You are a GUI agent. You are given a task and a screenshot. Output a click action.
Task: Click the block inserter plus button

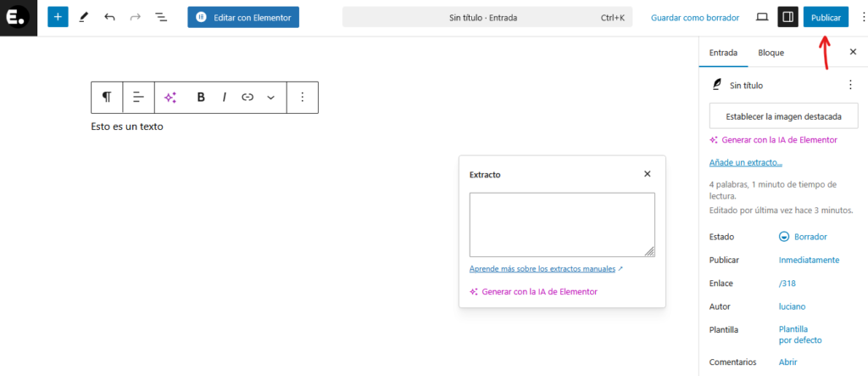pyautogui.click(x=58, y=17)
